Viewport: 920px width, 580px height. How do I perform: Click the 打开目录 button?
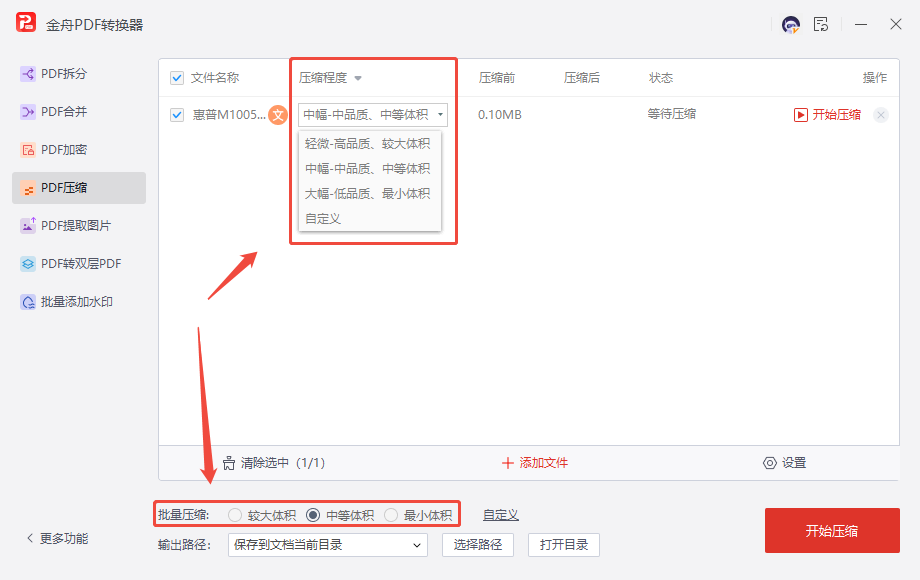(x=564, y=545)
